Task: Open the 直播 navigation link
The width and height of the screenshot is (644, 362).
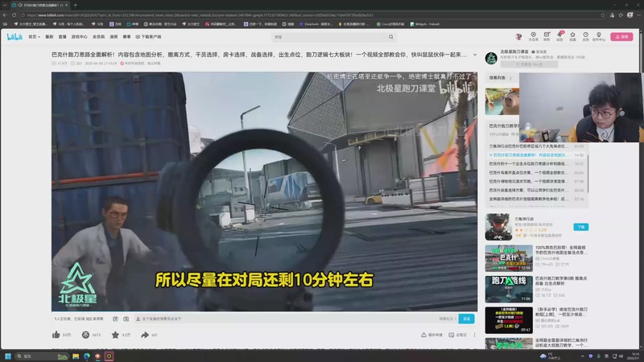Action: 63,37
